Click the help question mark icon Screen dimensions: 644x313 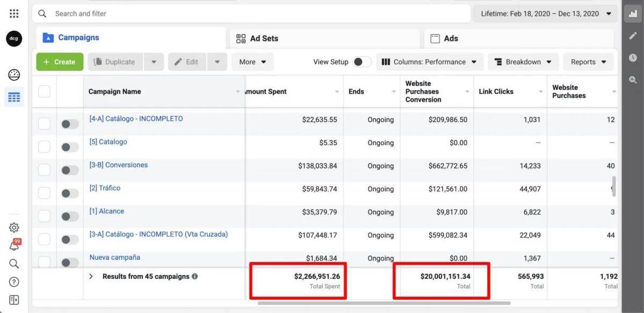click(x=14, y=282)
